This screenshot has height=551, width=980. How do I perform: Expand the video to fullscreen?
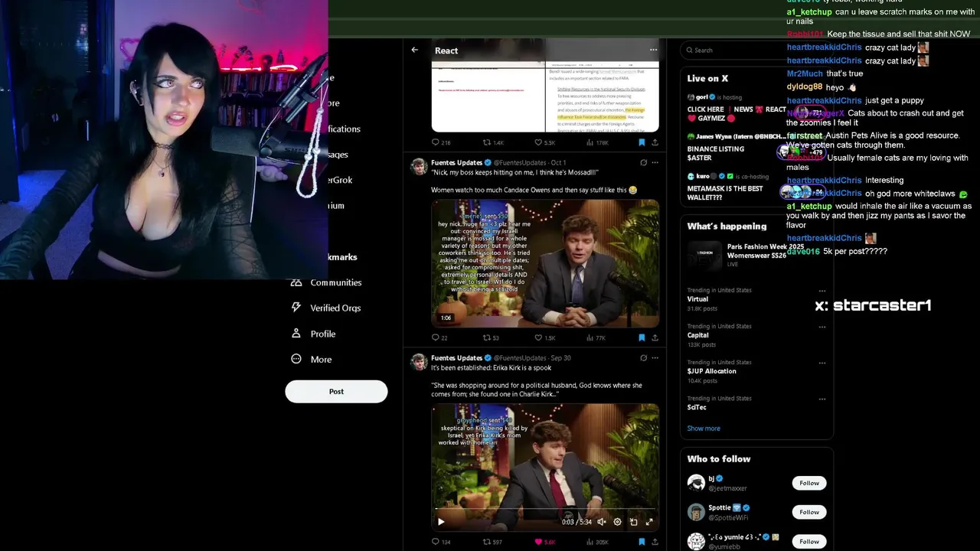pyautogui.click(x=649, y=522)
